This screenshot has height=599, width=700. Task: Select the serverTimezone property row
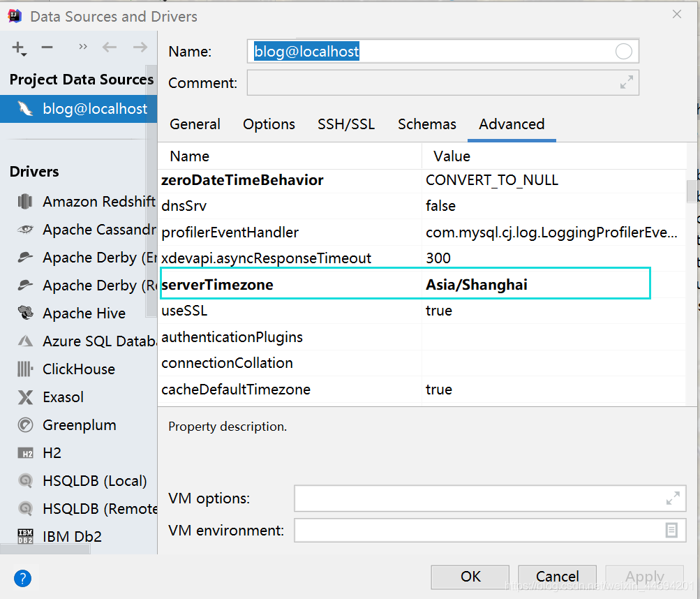(279, 283)
